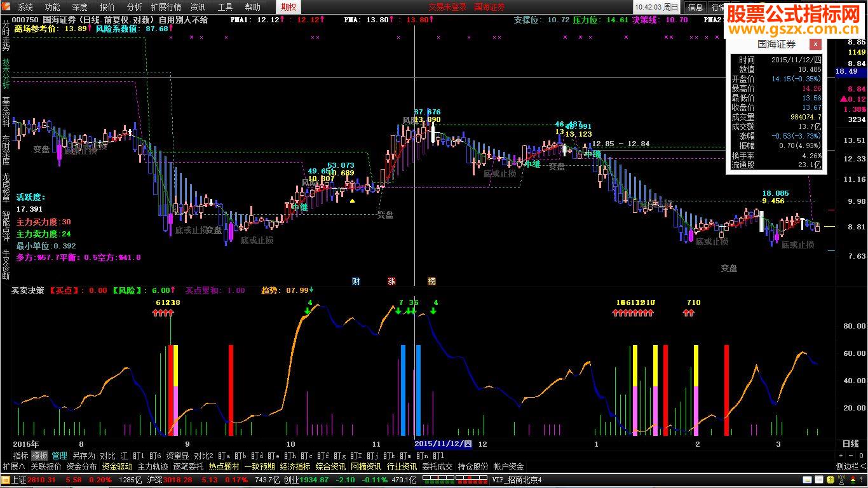The image size is (868, 488).
Task: Click the 涨 marker icon on chart
Action: (391, 281)
